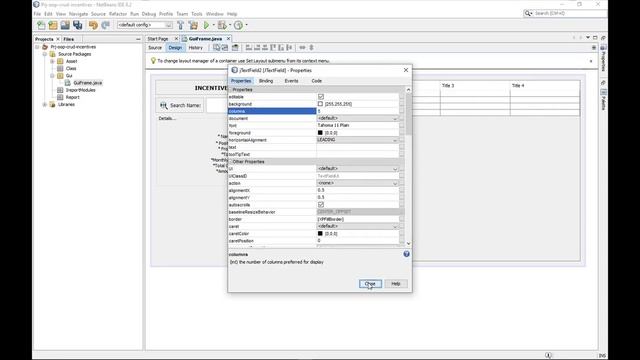Click the New File toolbar icon
The width and height of the screenshot is (640, 360).
[x=41, y=25]
